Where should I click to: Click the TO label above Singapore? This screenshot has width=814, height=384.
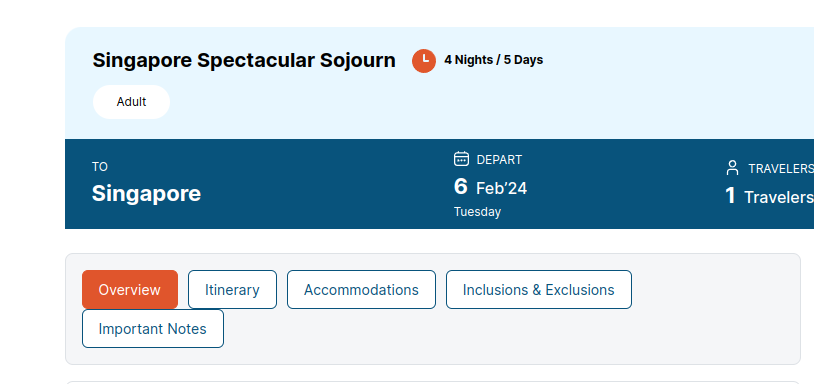point(100,167)
